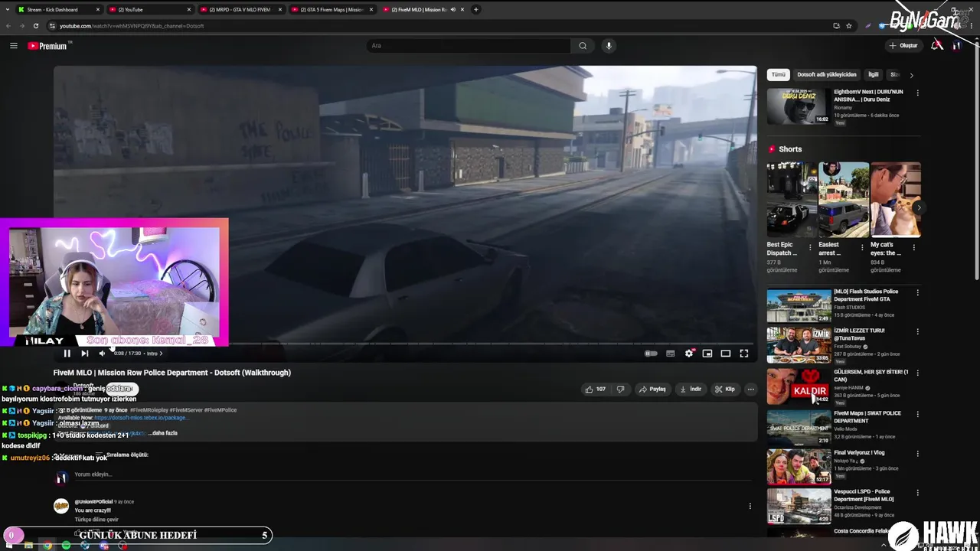Toggle theater mode view

point(726,354)
